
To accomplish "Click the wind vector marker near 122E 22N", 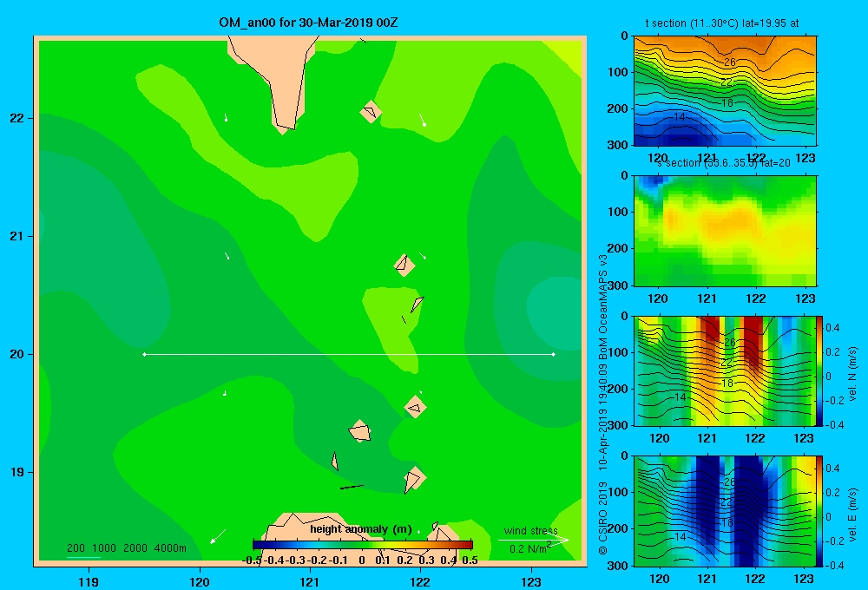I will tap(423, 120).
